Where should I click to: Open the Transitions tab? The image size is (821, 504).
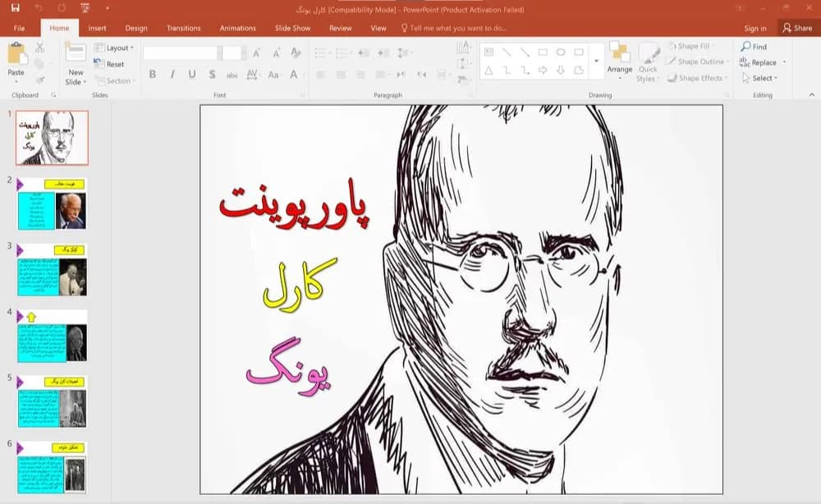coord(183,28)
